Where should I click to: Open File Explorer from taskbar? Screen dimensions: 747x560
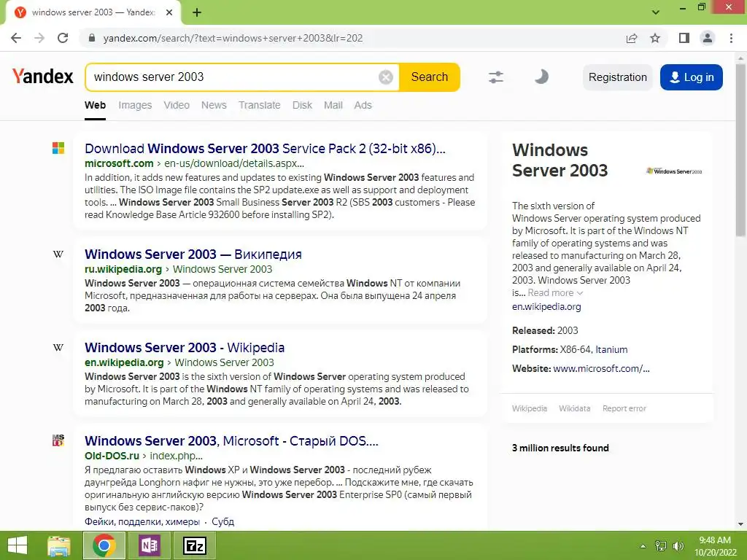pos(59,545)
